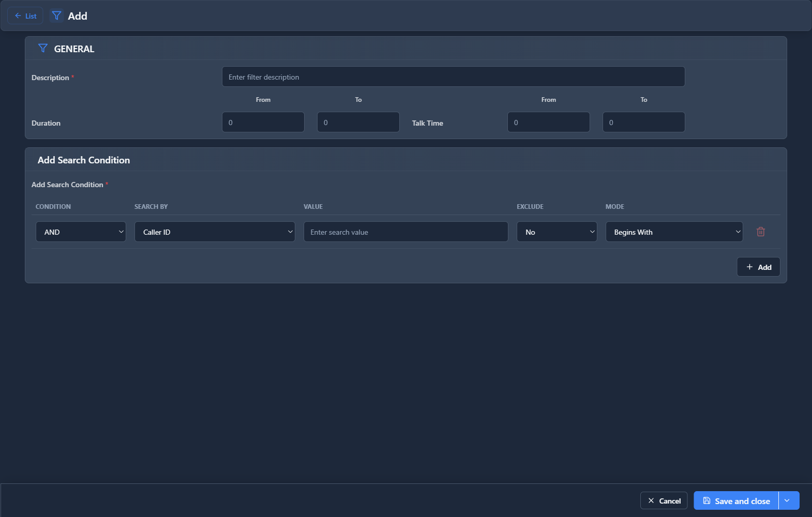Click the filter Description input field

(453, 77)
